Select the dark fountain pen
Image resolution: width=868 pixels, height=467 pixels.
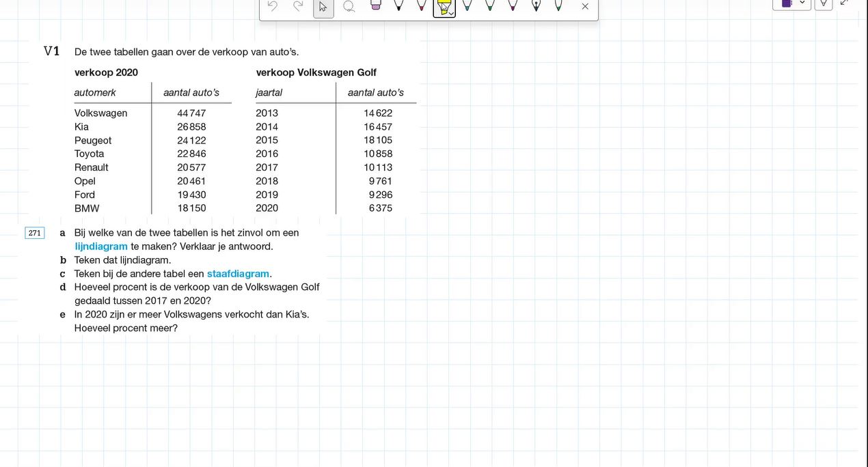tap(536, 5)
